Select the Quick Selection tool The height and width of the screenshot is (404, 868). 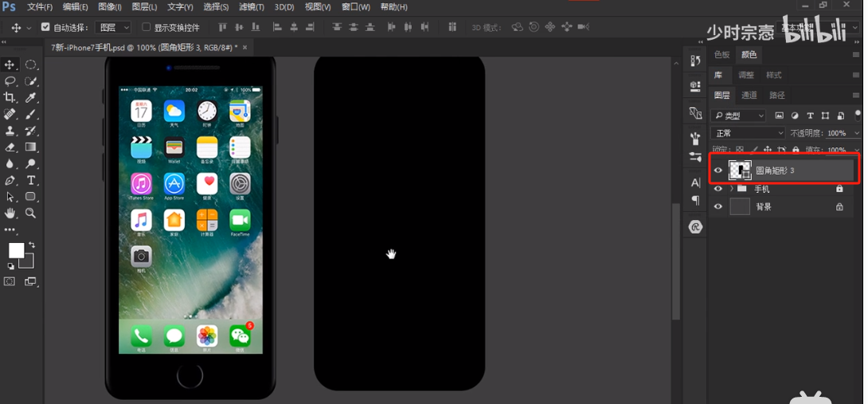(31, 81)
